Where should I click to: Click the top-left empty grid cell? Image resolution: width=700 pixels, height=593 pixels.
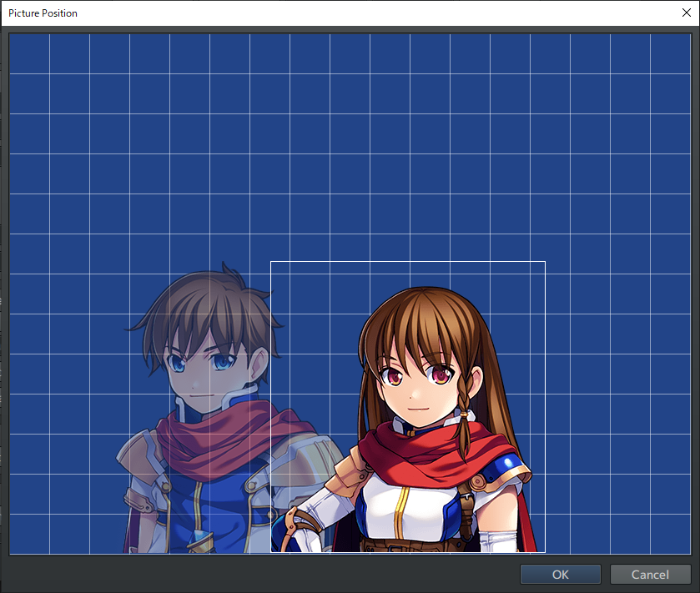(29, 53)
